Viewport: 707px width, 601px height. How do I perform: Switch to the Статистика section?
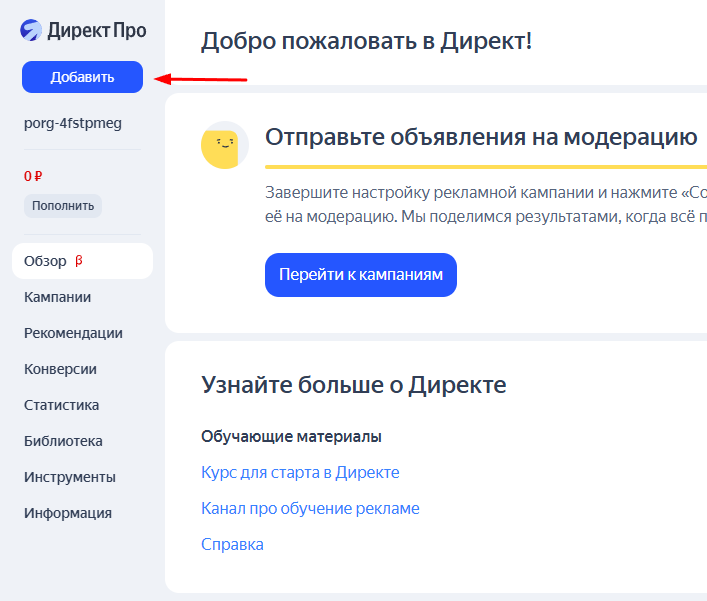point(61,405)
